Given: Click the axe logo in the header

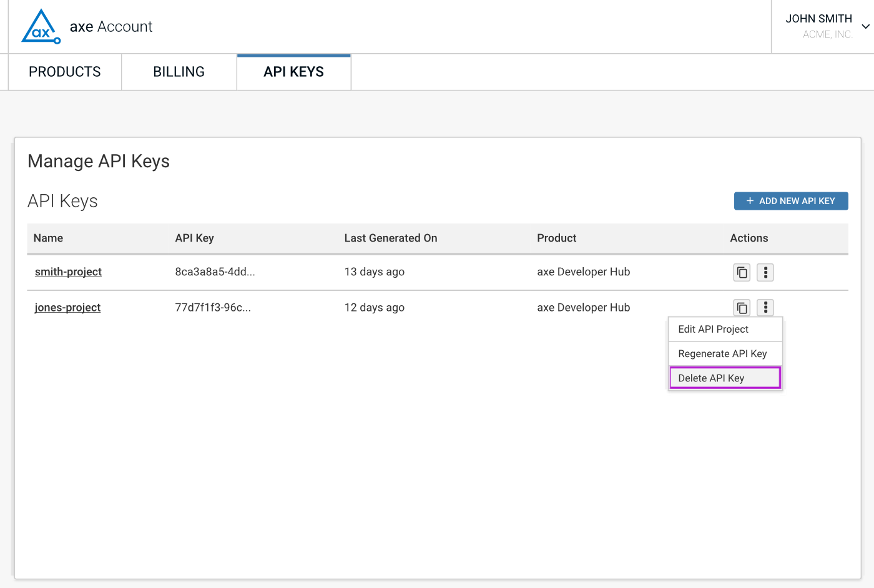Looking at the screenshot, I should (40, 26).
